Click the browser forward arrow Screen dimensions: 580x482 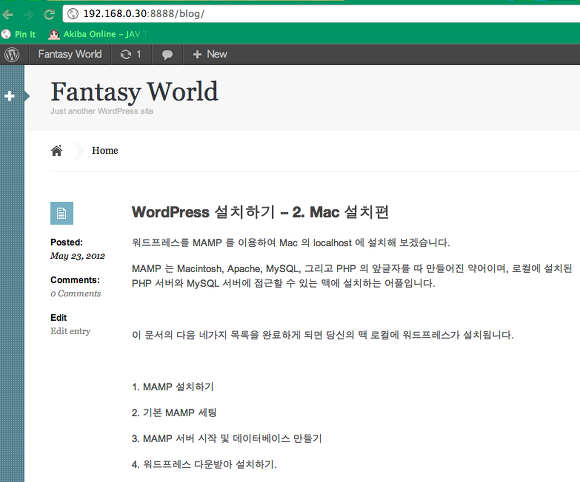[x=28, y=14]
